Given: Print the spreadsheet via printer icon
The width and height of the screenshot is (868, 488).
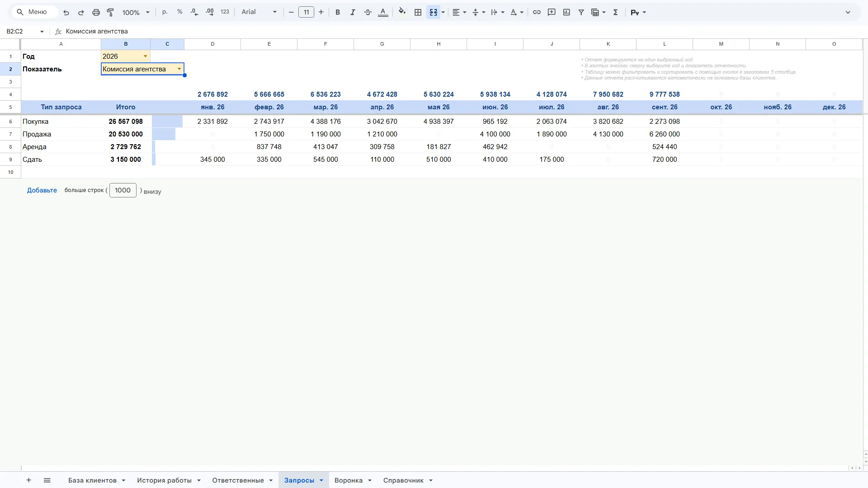Looking at the screenshot, I should (96, 12).
